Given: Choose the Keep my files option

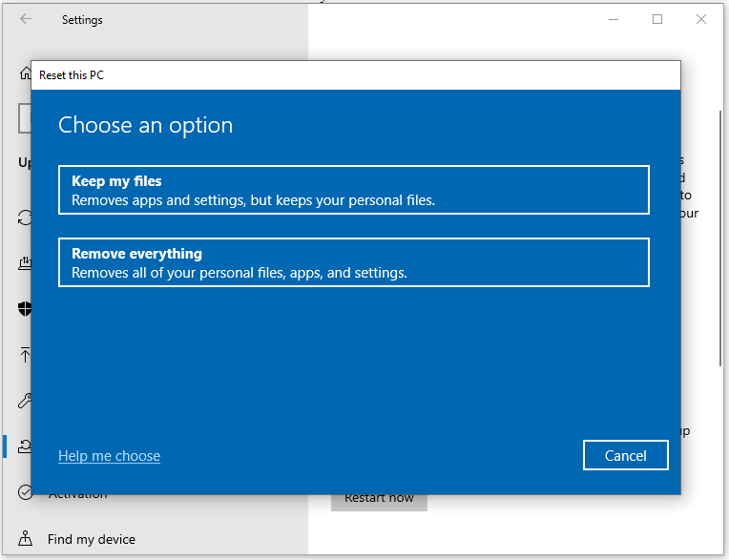Looking at the screenshot, I should coord(353,190).
